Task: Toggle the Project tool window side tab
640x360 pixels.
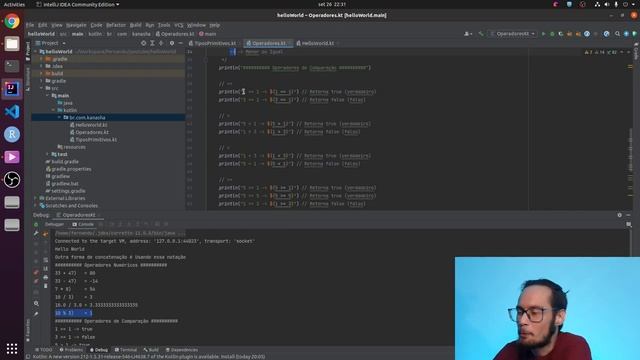Action: 28,50
